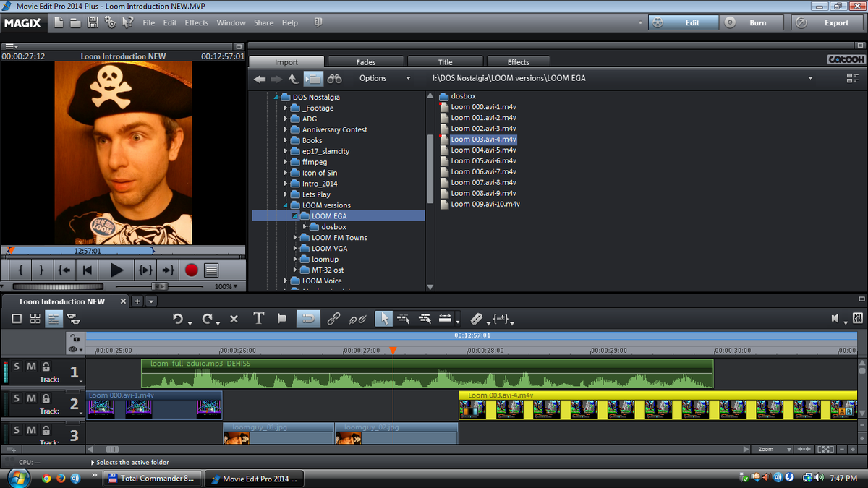This screenshot has width=868, height=488.
Task: Expand the Anniversary Contest folder
Action: pyautogui.click(x=286, y=129)
